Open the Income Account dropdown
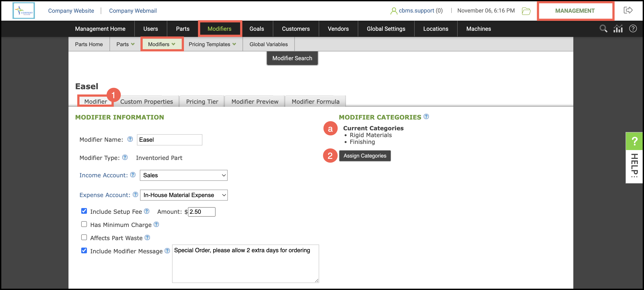 183,175
